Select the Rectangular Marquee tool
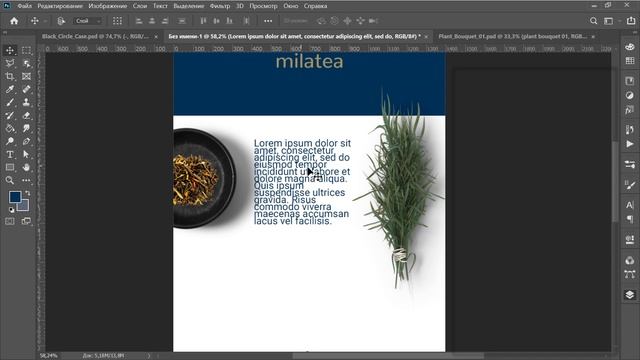The image size is (640, 360). (26, 51)
